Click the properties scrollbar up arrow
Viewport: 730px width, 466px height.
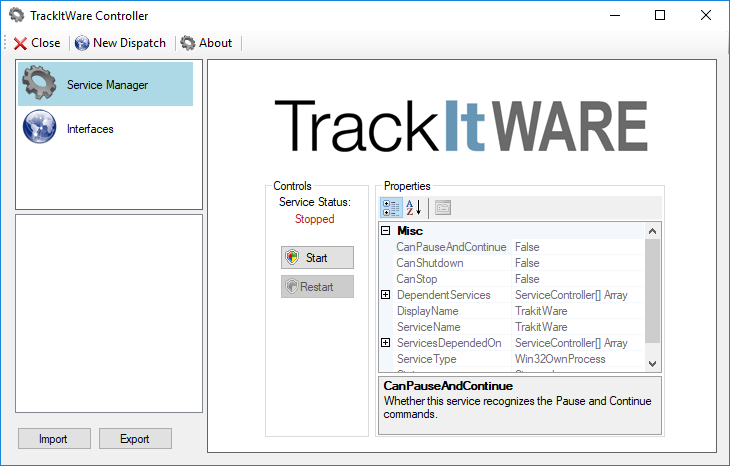pos(652,231)
